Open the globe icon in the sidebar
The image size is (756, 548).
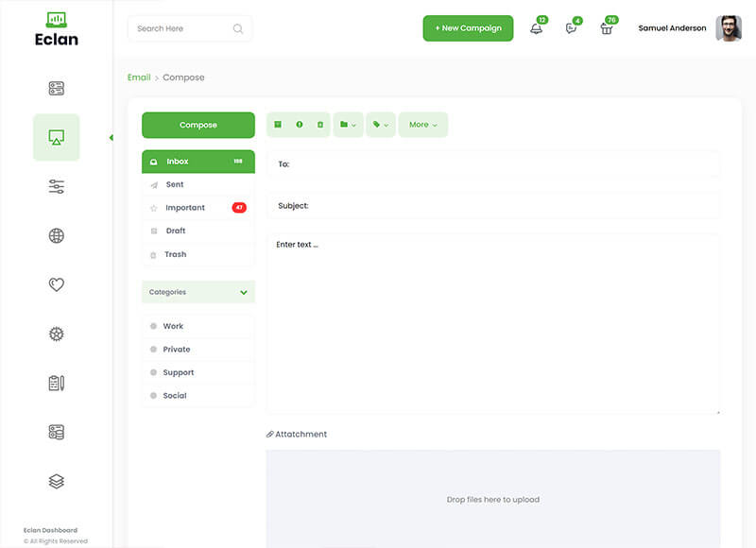coord(56,235)
